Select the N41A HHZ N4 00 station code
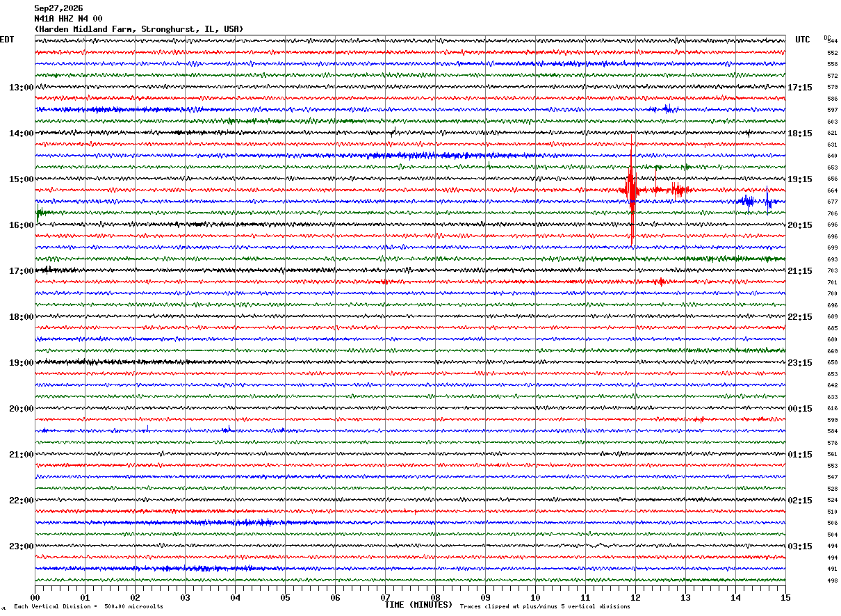The height and width of the screenshot is (616, 841). click(x=68, y=19)
